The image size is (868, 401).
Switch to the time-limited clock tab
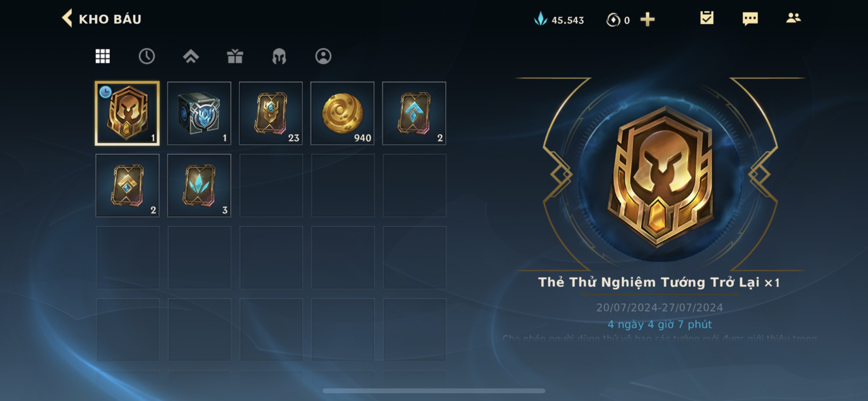click(147, 56)
